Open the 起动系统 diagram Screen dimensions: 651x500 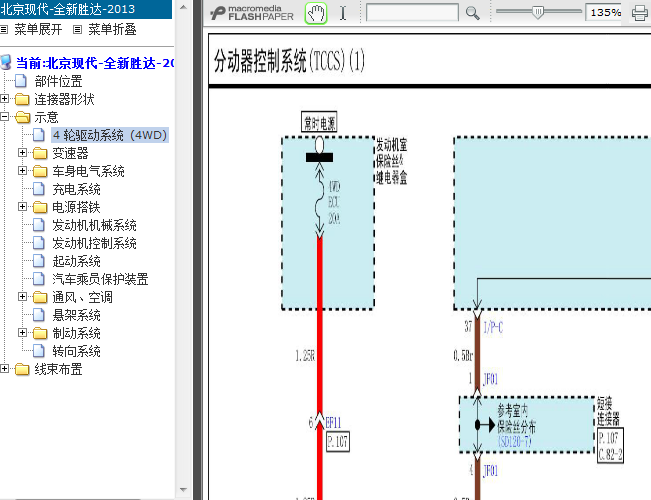click(x=76, y=261)
